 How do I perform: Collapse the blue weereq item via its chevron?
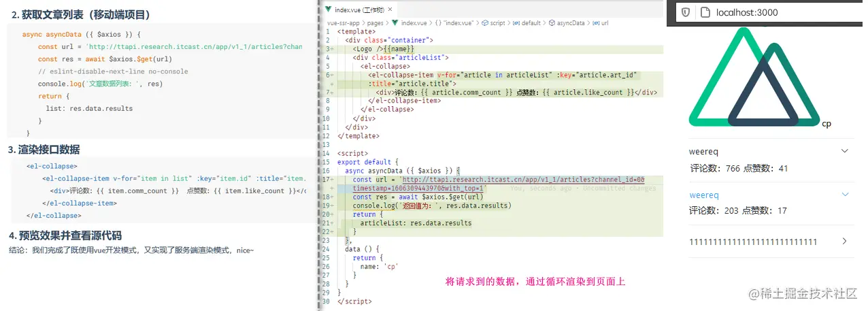point(845,195)
